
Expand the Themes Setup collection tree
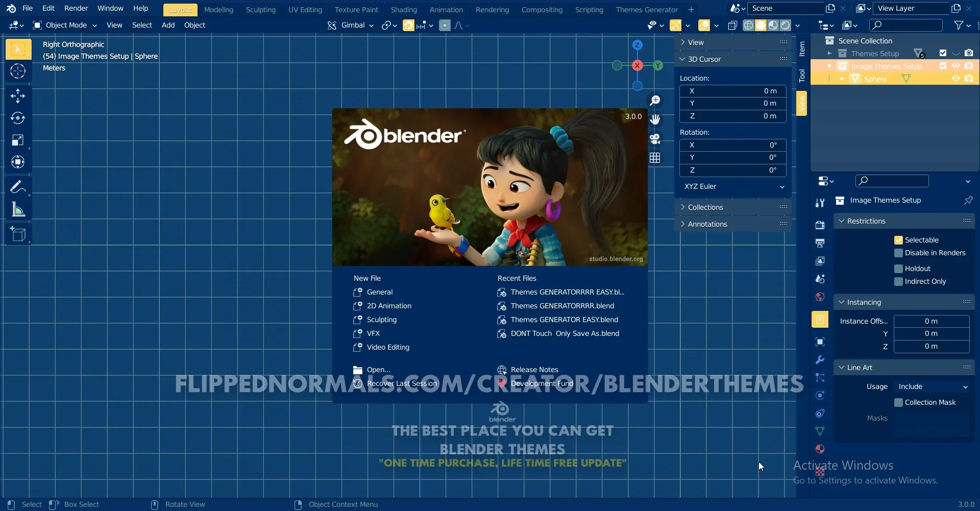pyautogui.click(x=829, y=53)
